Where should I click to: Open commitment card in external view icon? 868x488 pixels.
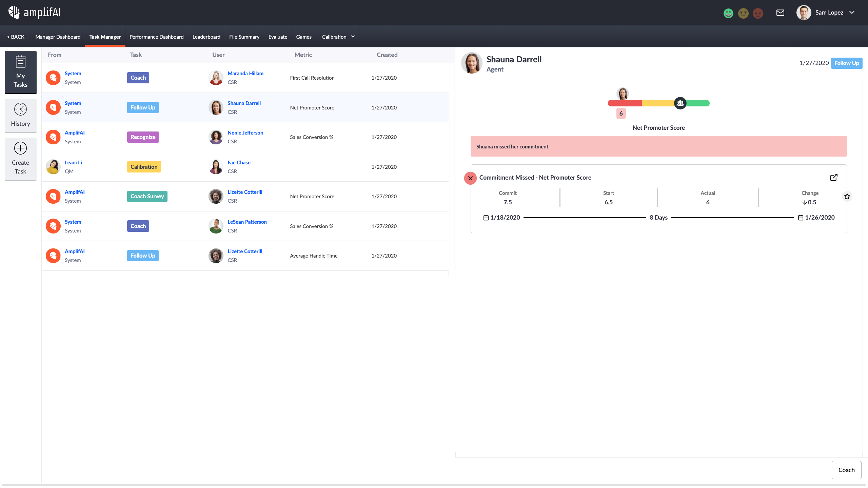tap(834, 178)
